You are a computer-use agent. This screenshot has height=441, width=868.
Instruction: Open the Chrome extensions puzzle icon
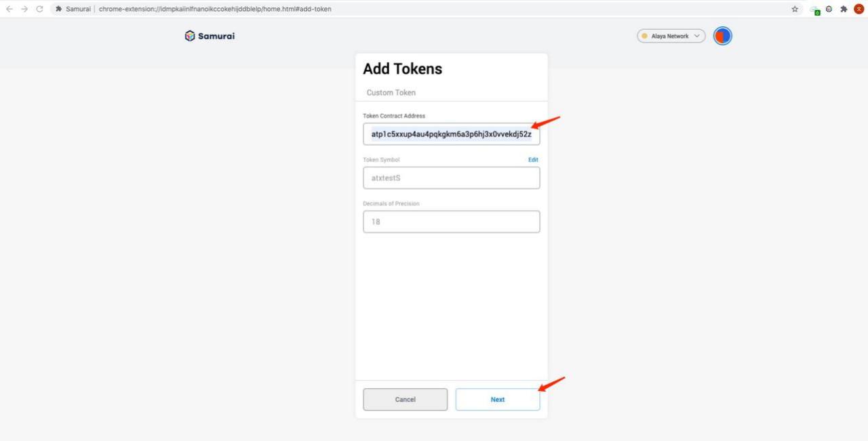pyautogui.click(x=844, y=9)
